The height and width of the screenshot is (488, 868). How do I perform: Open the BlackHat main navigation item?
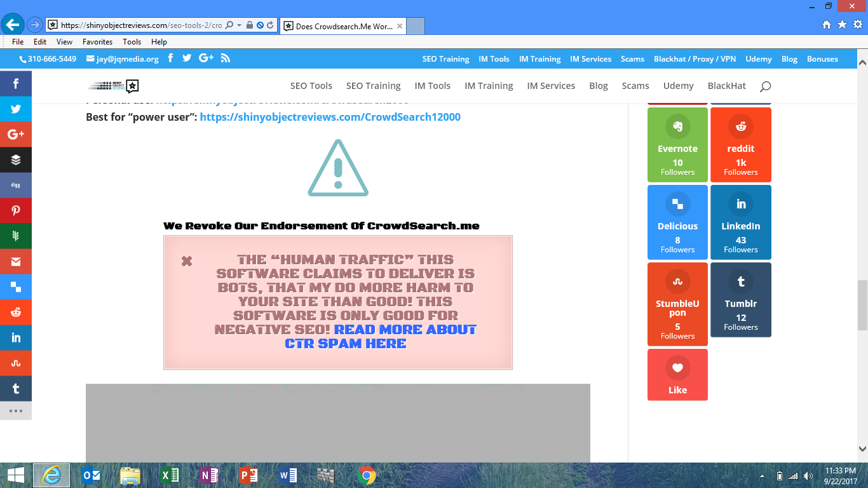pyautogui.click(x=726, y=86)
